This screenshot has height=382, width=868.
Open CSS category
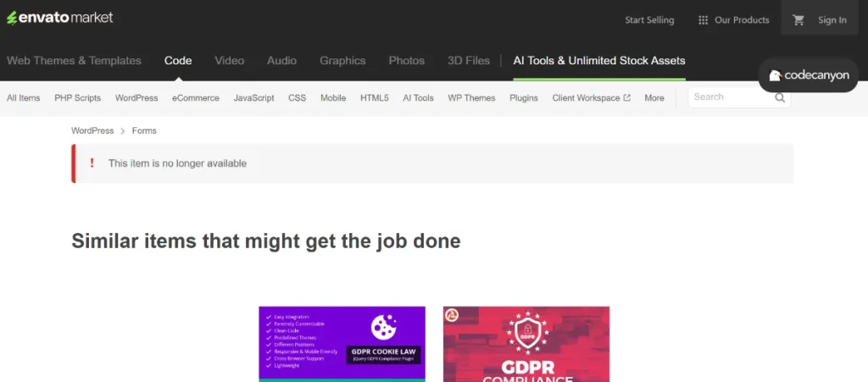298,98
